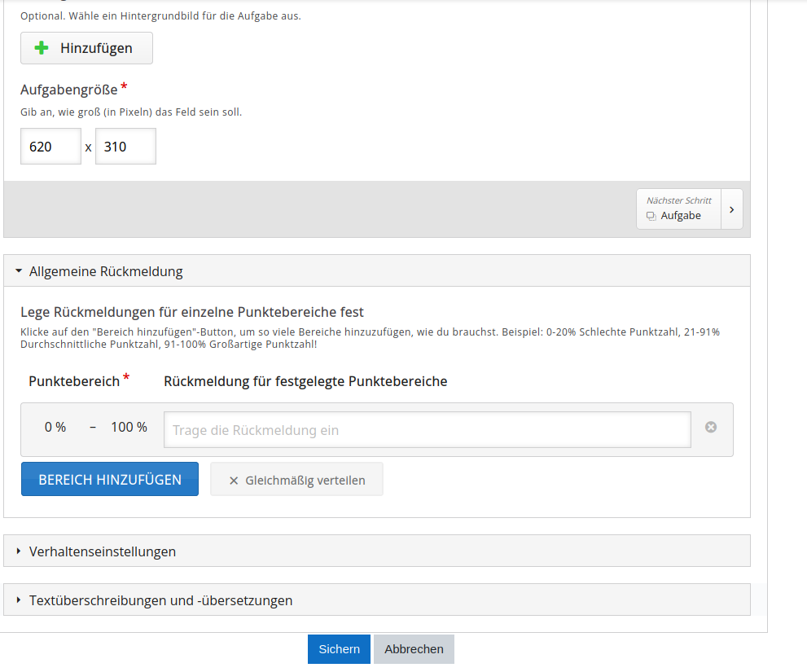Expand Textüberschreibungen und -übersetzungen section
The width and height of the screenshot is (807, 672).
(x=377, y=600)
